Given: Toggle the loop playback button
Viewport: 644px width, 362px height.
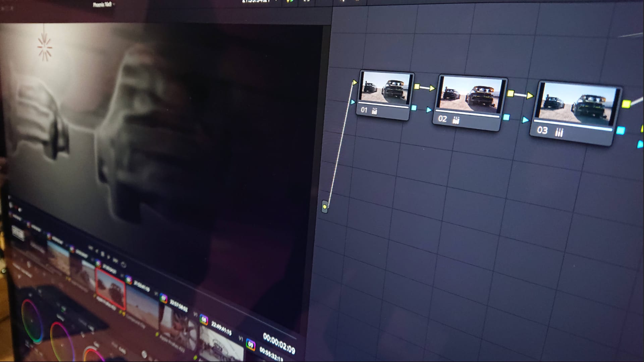Looking at the screenshot, I should coord(123,265).
